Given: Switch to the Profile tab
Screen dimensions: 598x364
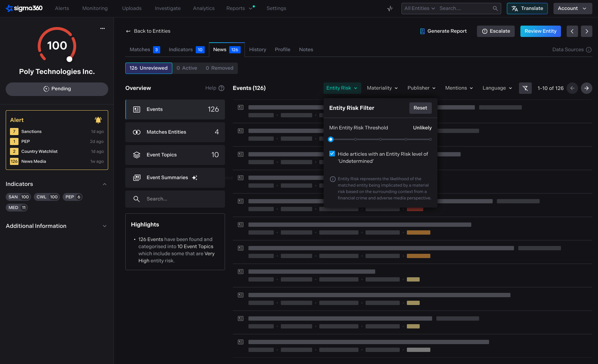Looking at the screenshot, I should coord(283,50).
